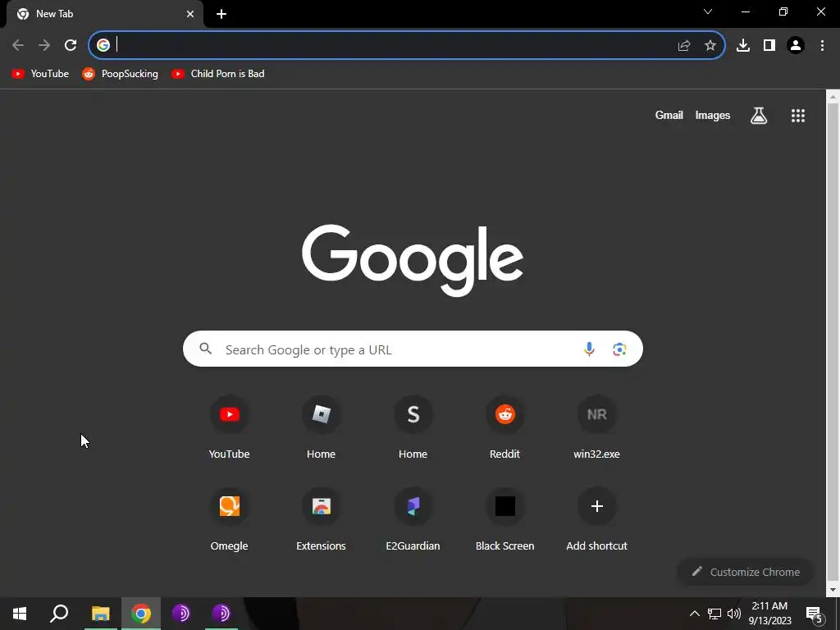Viewport: 840px width, 630px height.
Task: Open the YouTube bookmark in the bookmarks bar
Action: pos(40,74)
